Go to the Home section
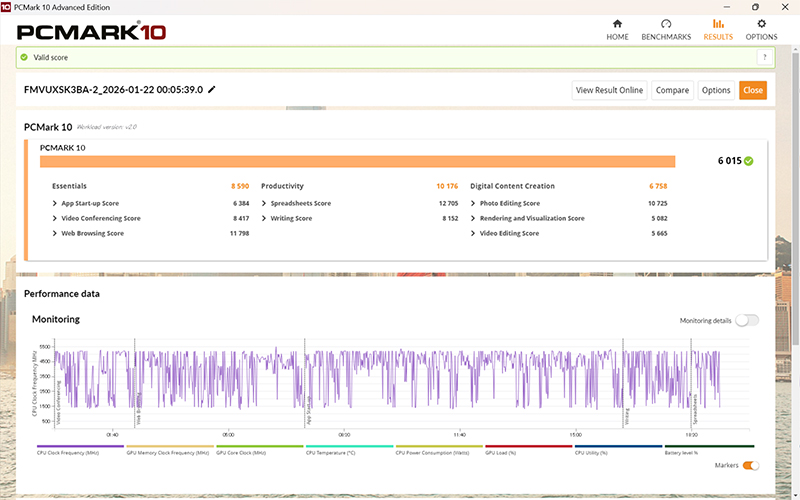 tap(617, 29)
